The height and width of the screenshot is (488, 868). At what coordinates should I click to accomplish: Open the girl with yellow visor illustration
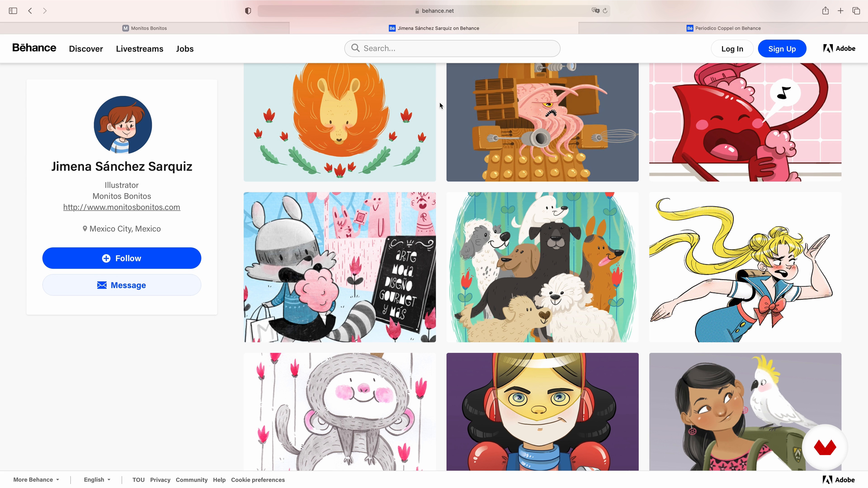[542, 412]
